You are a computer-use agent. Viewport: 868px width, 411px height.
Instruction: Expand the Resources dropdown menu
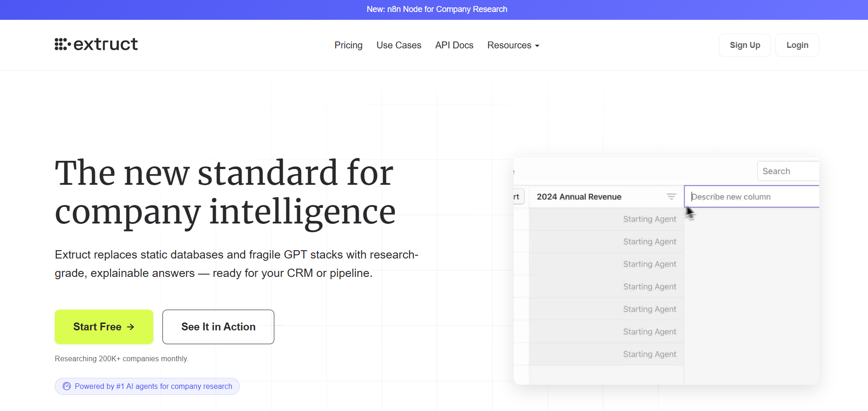(513, 45)
